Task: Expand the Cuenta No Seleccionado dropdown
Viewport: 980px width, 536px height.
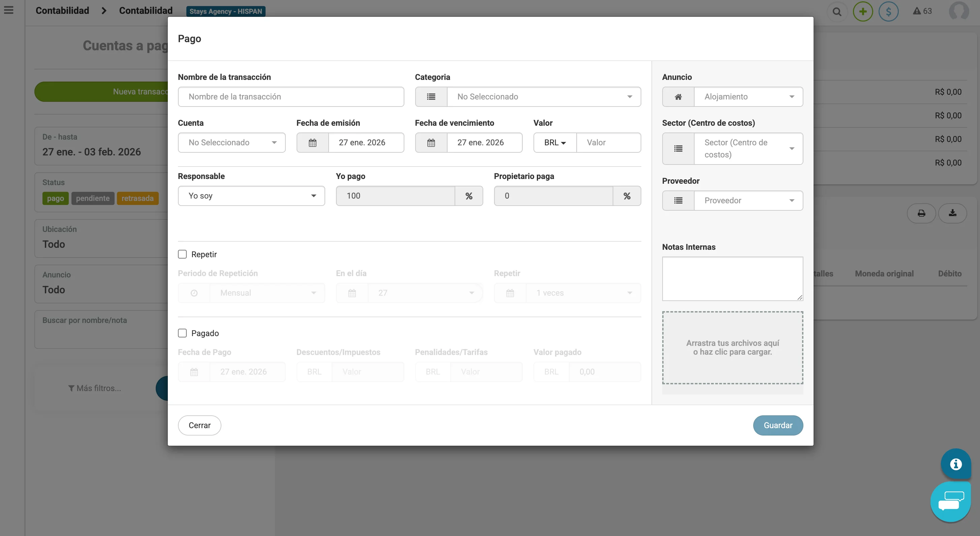Action: (231, 143)
